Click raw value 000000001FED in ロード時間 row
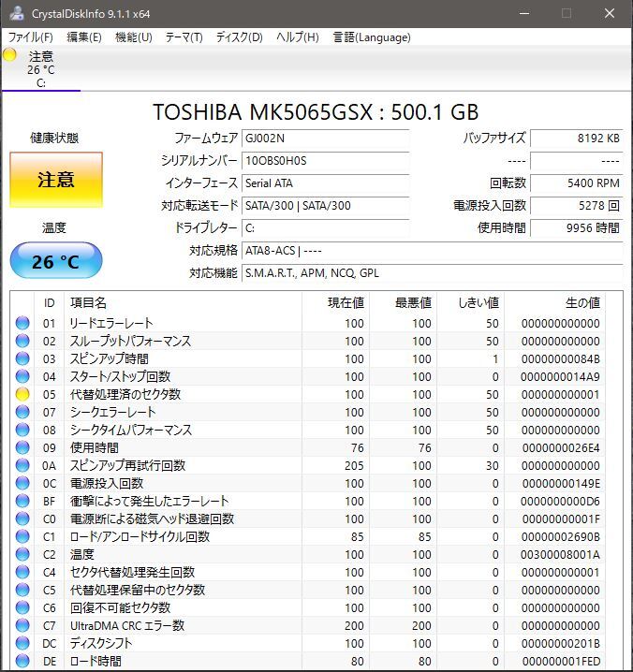The height and width of the screenshot is (672, 633). 561,662
